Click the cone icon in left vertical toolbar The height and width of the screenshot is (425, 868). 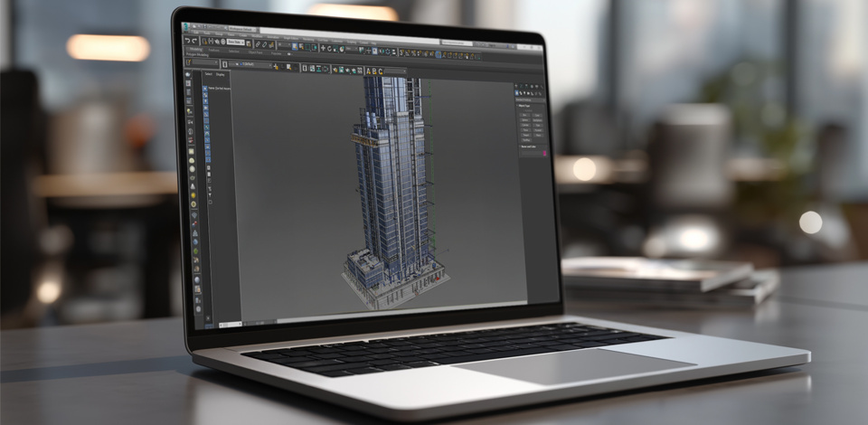[193, 186]
